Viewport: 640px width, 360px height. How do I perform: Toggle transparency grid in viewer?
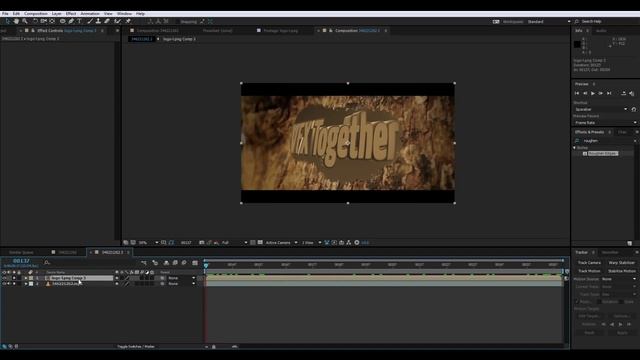coord(260,242)
